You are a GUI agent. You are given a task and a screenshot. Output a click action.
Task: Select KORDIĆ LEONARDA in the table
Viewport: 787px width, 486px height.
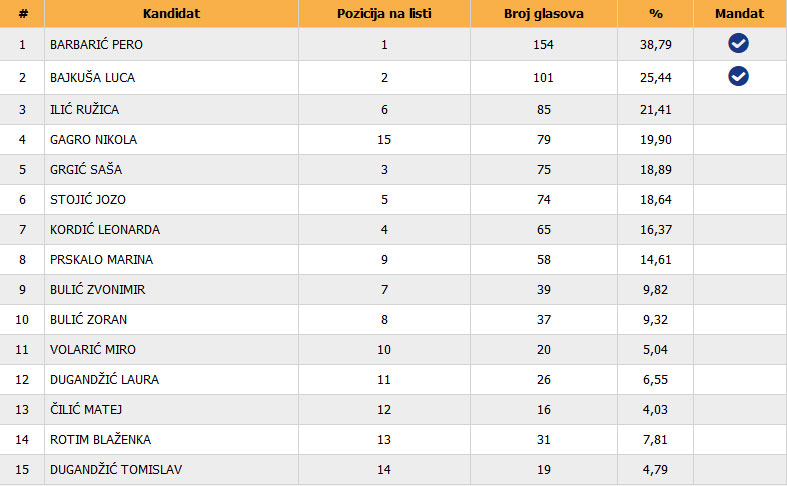pos(105,230)
